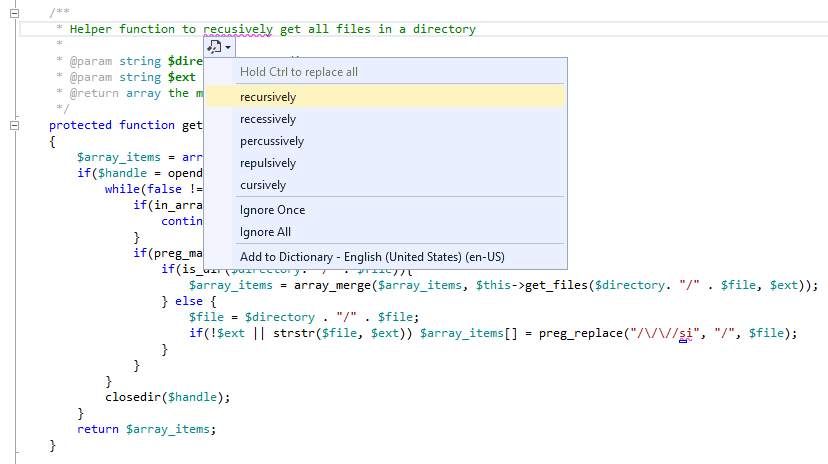828x464 pixels.
Task: Click 'return $array_items;' statement
Action: tap(146, 429)
